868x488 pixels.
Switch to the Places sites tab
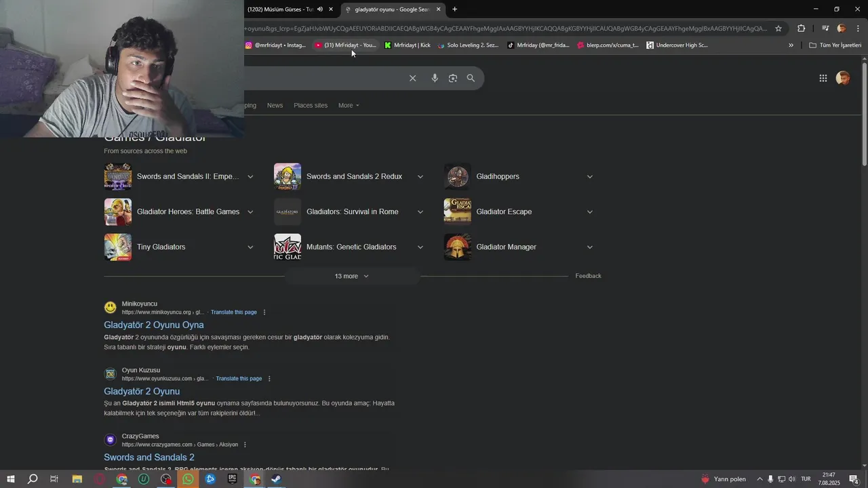coord(311,105)
